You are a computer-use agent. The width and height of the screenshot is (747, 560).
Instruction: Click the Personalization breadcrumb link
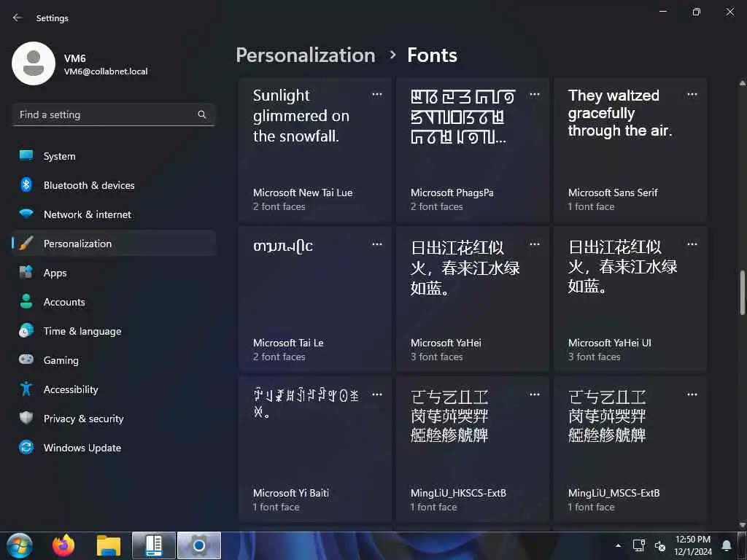click(x=306, y=55)
